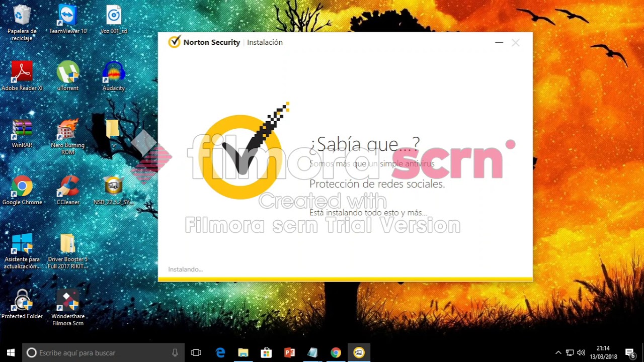Open Asistente para actualización shortcut
This screenshot has width=644, height=362.
[x=22, y=251]
